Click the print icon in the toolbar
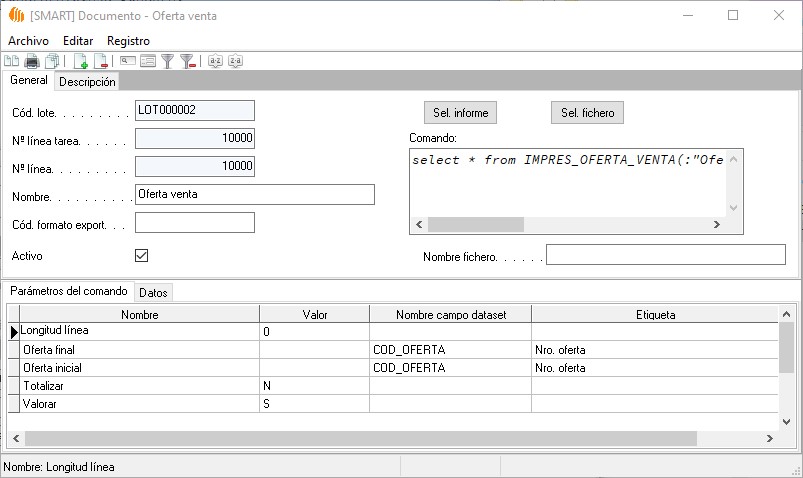This screenshot has width=803, height=478. tap(32, 61)
